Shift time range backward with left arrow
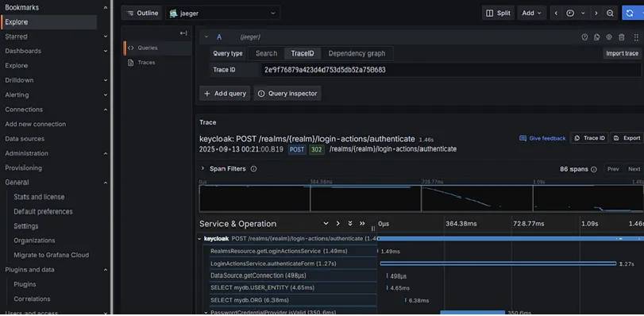The image size is (644, 316). [556, 13]
